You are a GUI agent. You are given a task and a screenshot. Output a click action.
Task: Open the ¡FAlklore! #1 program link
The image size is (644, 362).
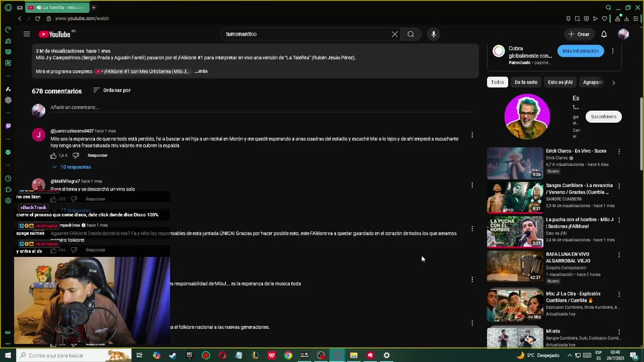click(x=142, y=71)
